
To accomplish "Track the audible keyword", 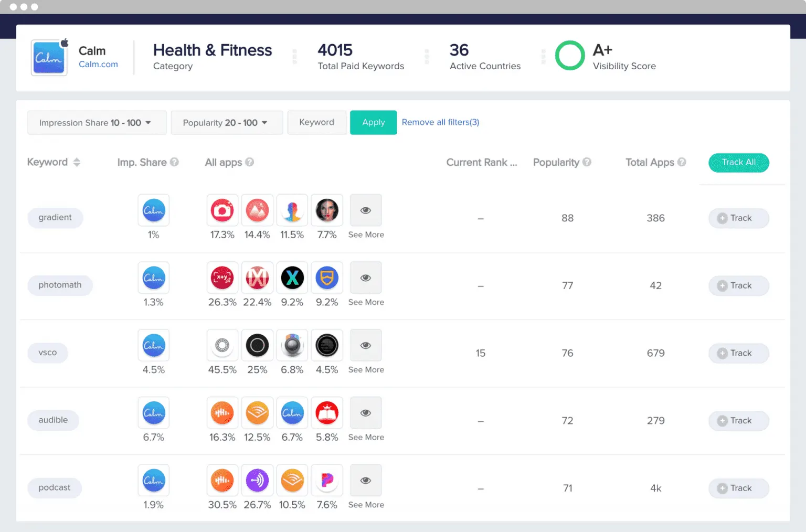I will [739, 421].
